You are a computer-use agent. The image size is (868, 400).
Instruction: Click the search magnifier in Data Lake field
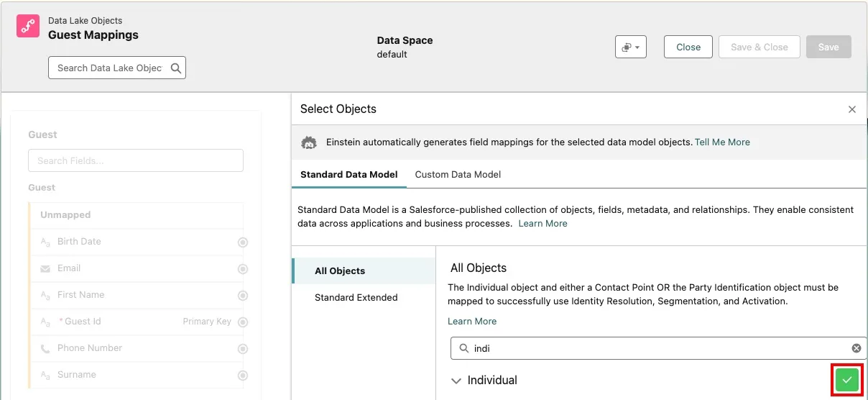click(176, 68)
